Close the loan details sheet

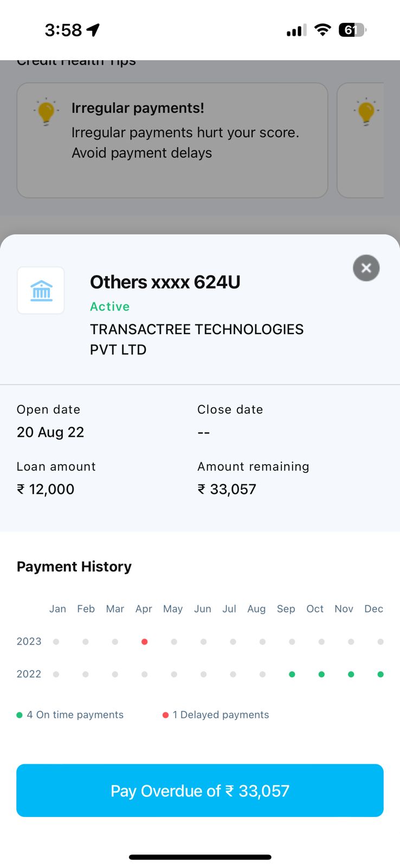pos(366,268)
